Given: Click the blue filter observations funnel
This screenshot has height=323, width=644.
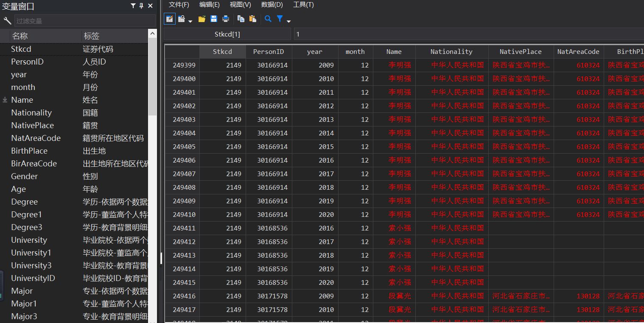Looking at the screenshot, I should click(280, 18).
